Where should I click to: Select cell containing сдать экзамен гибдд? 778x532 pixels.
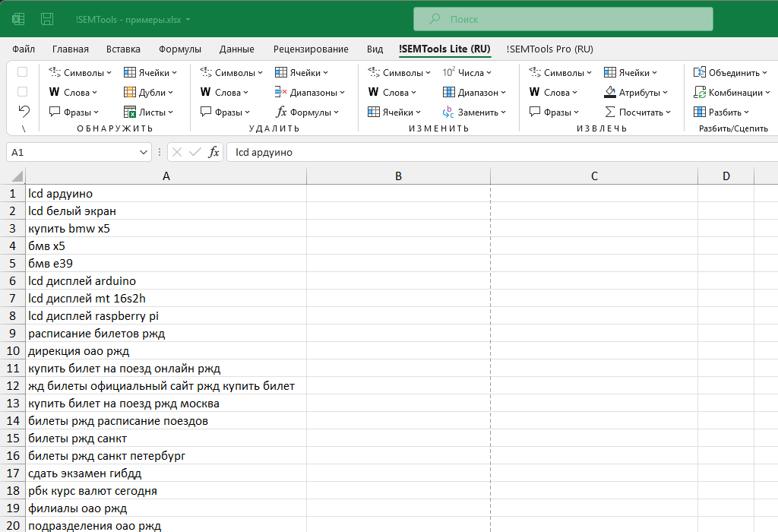[166, 473]
